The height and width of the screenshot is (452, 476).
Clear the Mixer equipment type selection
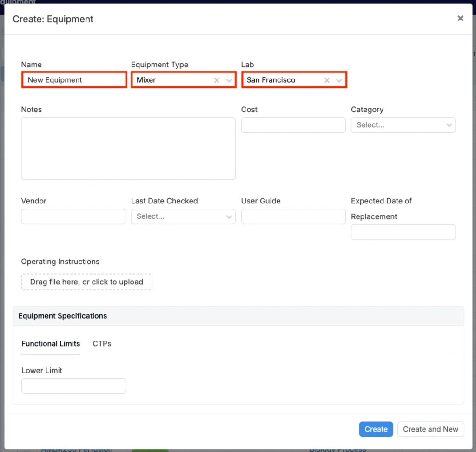click(x=217, y=80)
